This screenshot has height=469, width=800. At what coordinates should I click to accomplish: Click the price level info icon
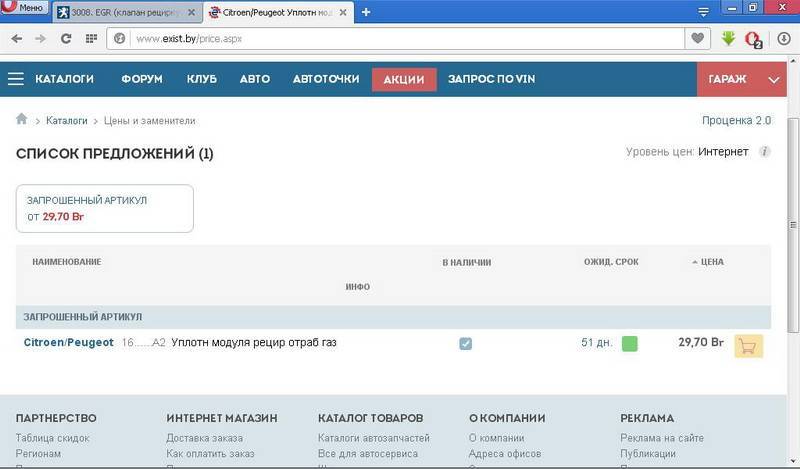coord(764,152)
